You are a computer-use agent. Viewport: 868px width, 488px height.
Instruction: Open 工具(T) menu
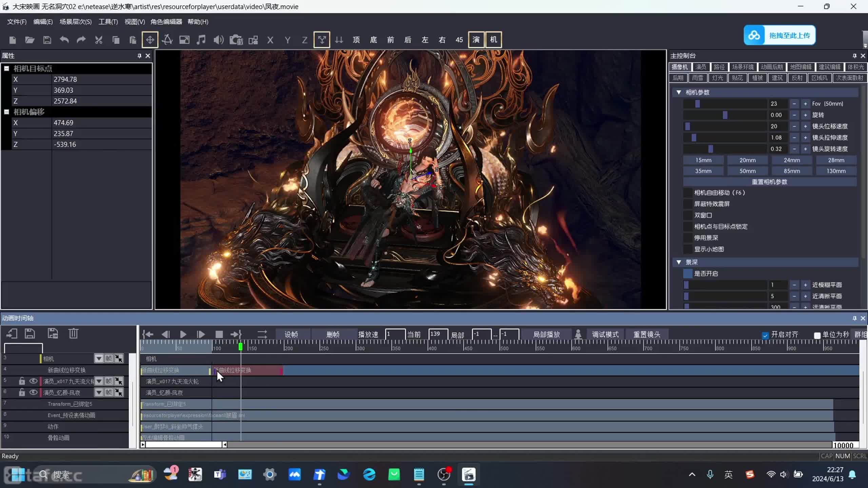click(x=108, y=22)
